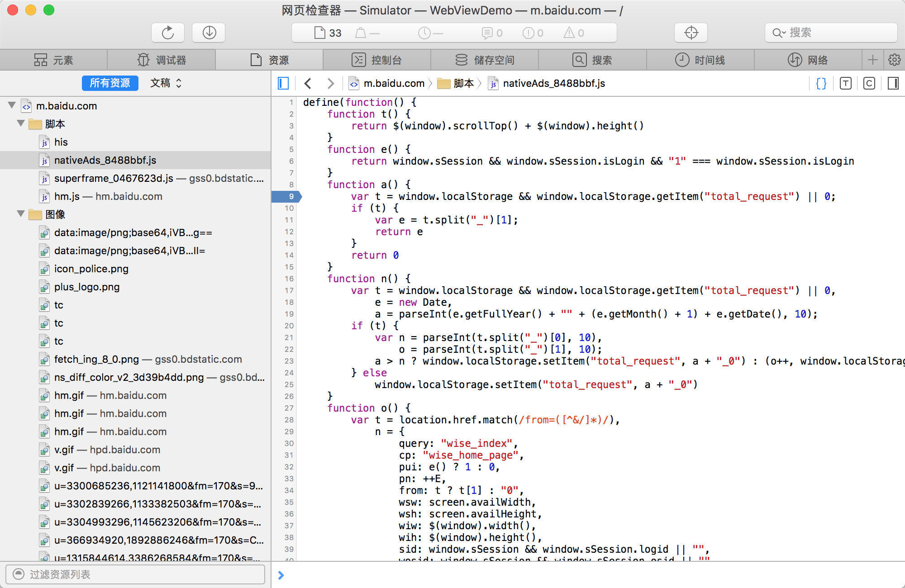905x588 pixels.
Task: Click the forward navigation arrow
Action: pyautogui.click(x=330, y=83)
